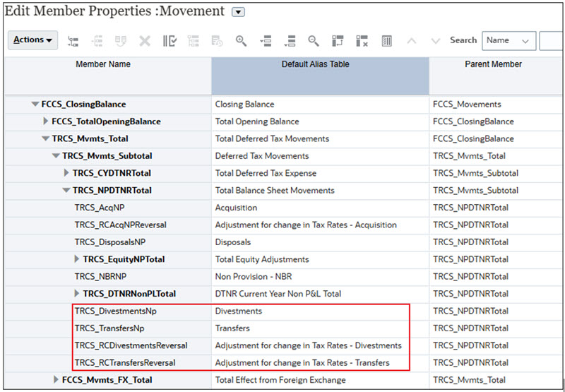Click the grid icon right of zoom out

pyautogui.click(x=338, y=41)
